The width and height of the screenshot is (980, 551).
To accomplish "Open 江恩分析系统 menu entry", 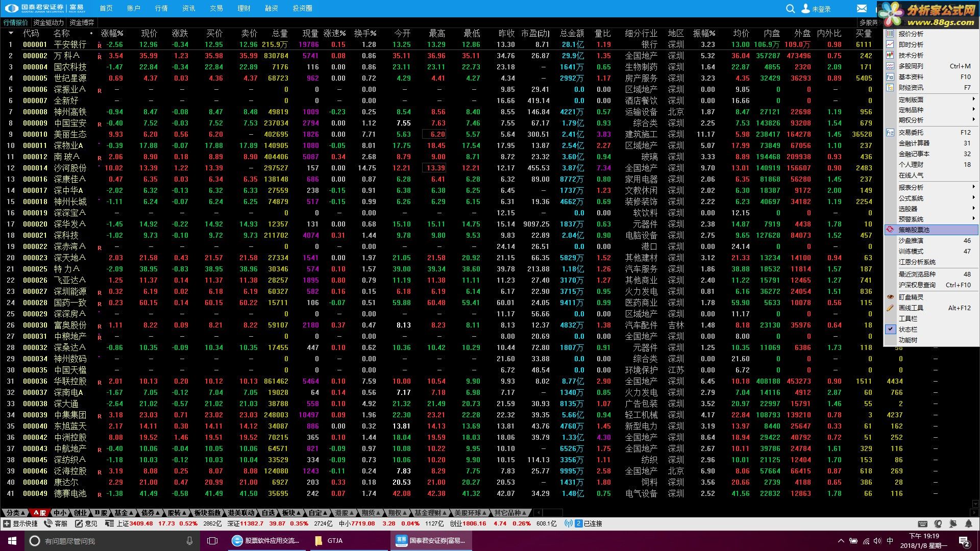I will [x=931, y=262].
